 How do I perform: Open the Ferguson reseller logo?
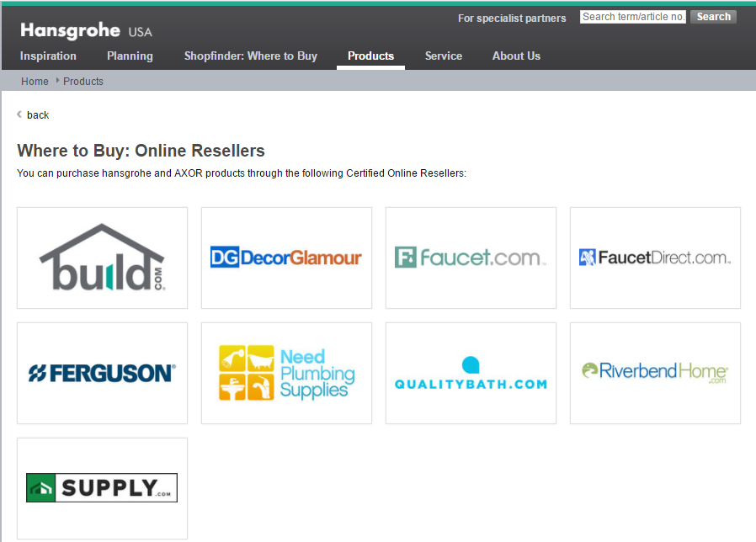pyautogui.click(x=102, y=373)
